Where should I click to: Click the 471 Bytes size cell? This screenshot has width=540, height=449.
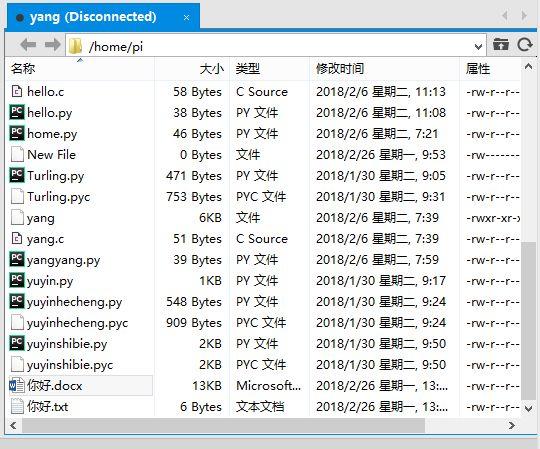click(194, 176)
